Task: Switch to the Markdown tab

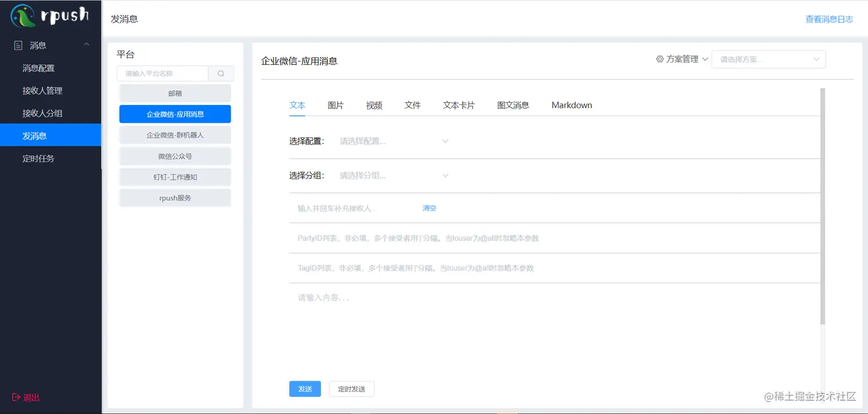Action: [571, 105]
